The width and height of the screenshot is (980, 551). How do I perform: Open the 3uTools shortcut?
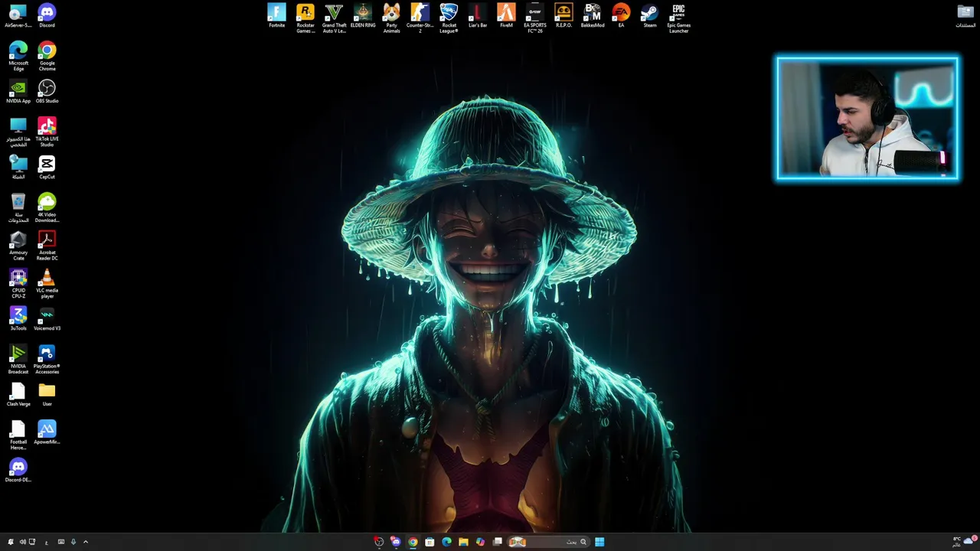pos(18,319)
